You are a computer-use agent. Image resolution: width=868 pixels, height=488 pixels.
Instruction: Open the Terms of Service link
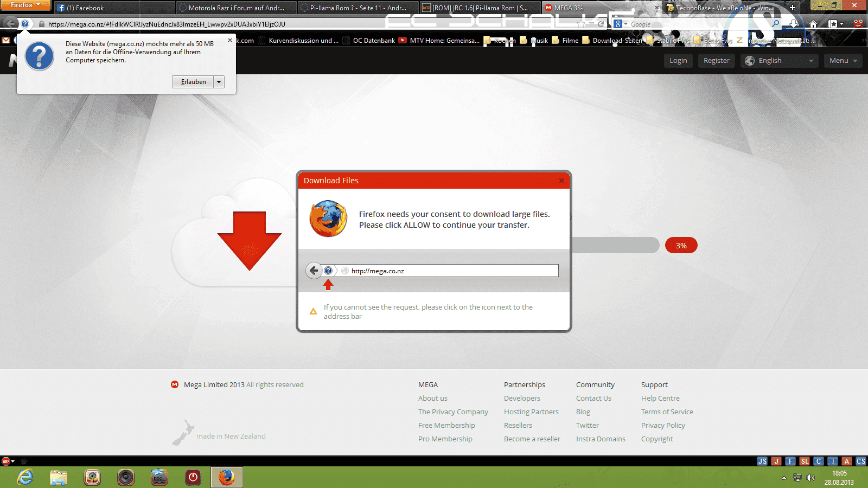(x=667, y=412)
